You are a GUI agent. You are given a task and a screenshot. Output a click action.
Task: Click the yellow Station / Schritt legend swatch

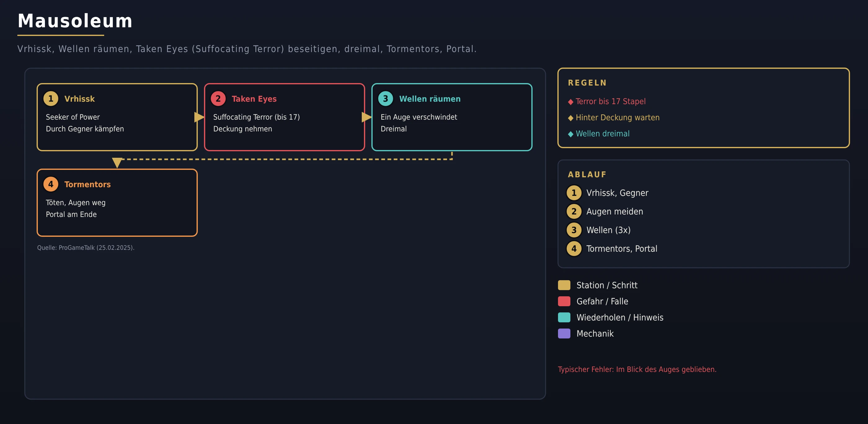point(564,285)
